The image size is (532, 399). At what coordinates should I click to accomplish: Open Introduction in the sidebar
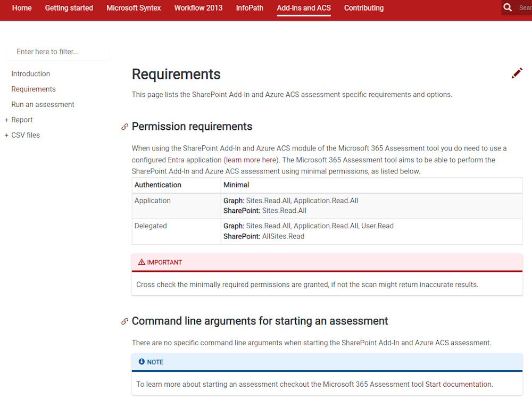pyautogui.click(x=30, y=73)
